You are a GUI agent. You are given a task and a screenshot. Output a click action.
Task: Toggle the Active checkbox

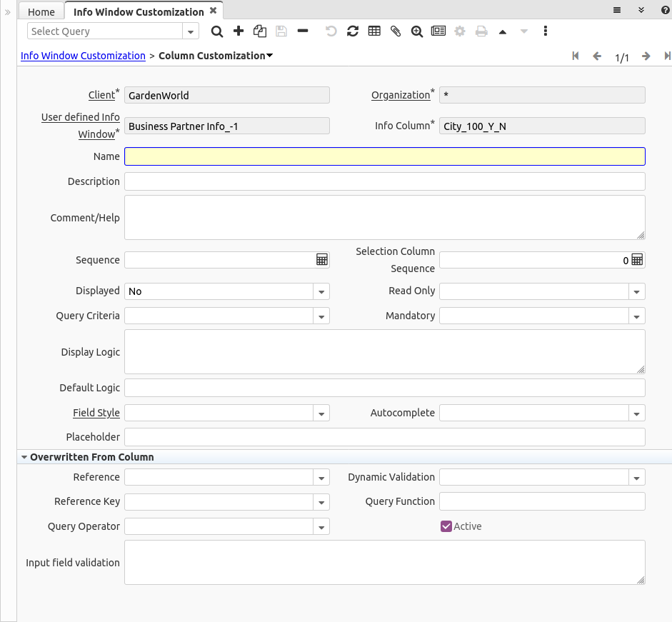tap(446, 526)
